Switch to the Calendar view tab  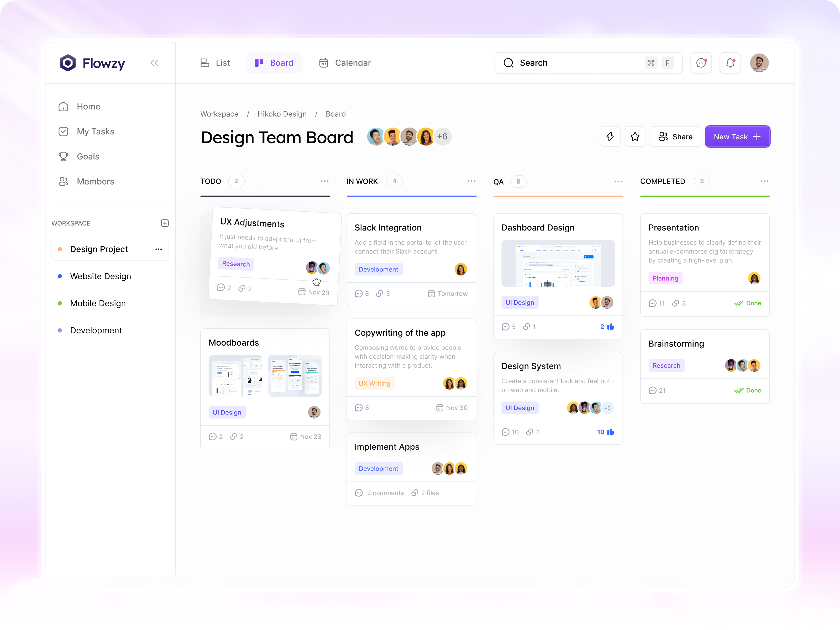pos(345,63)
